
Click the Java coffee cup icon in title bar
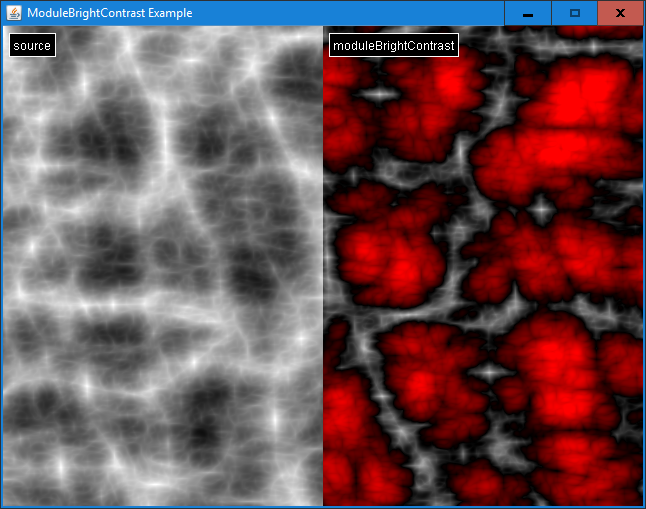click(14, 13)
